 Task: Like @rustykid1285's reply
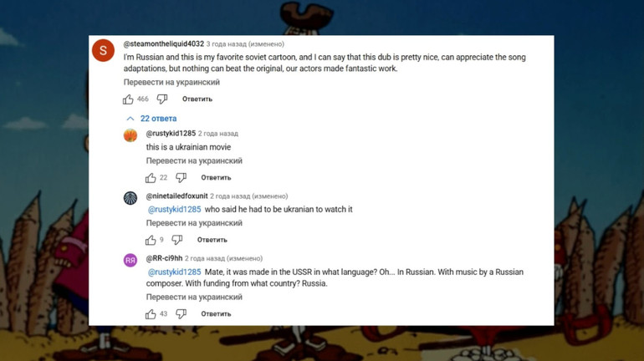click(x=151, y=178)
